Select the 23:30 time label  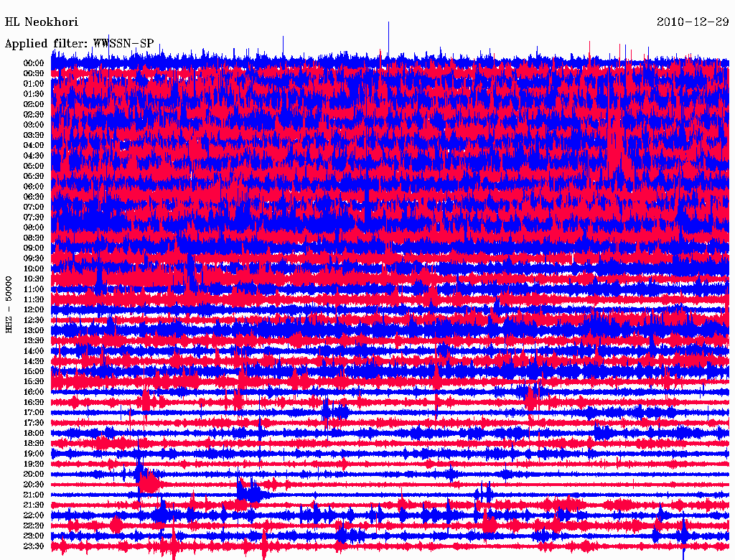coord(34,546)
